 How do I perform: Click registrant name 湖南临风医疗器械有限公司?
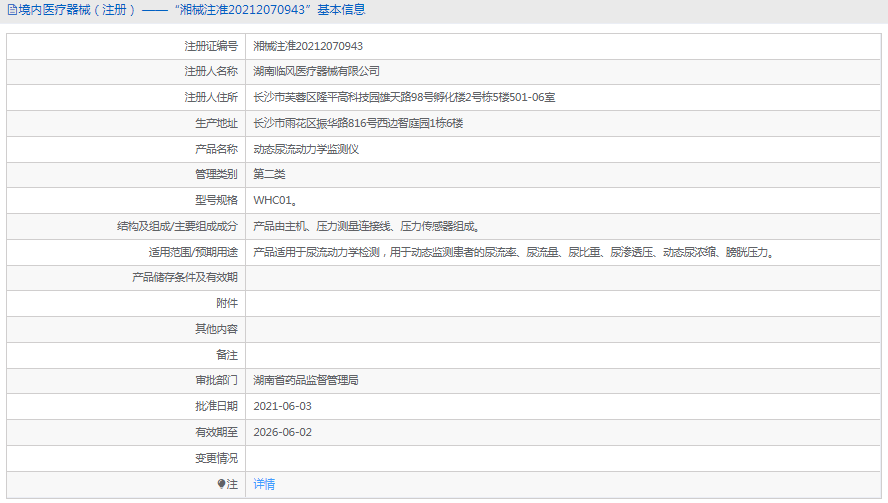click(x=317, y=71)
